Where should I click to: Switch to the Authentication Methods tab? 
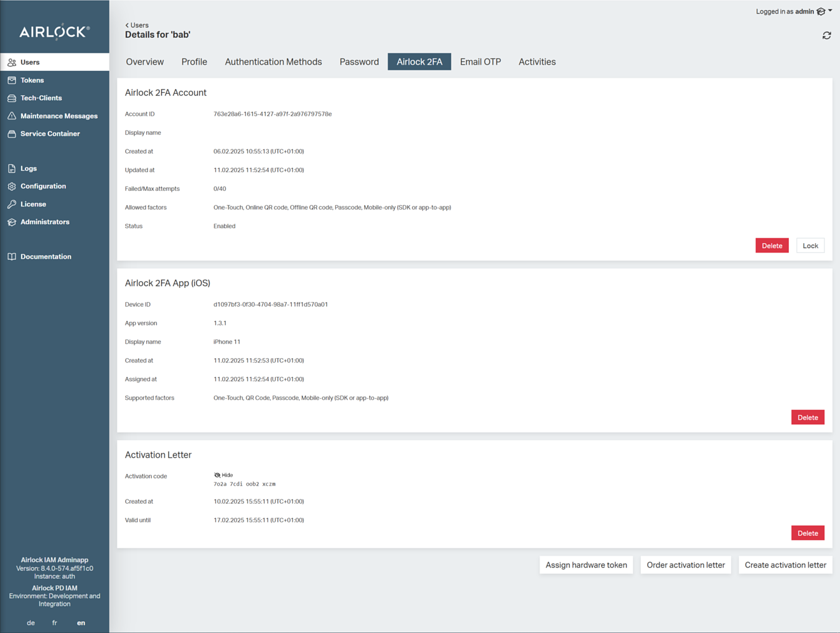coord(273,62)
